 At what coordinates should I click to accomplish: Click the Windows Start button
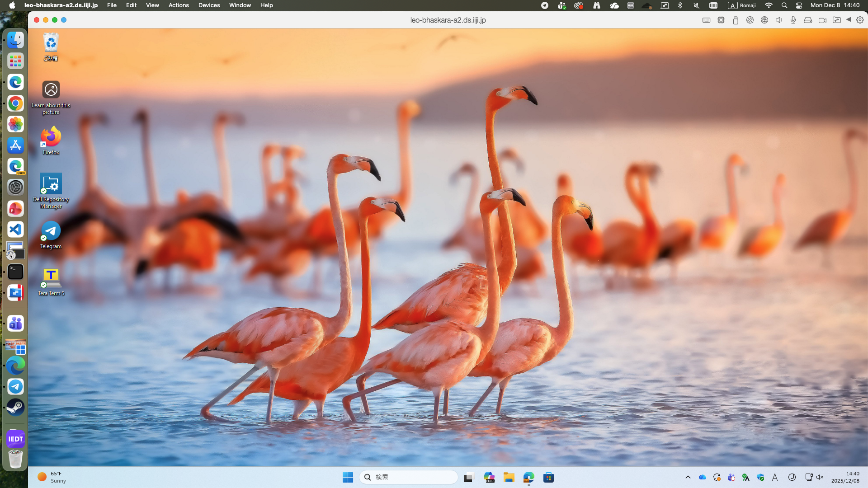tap(348, 477)
